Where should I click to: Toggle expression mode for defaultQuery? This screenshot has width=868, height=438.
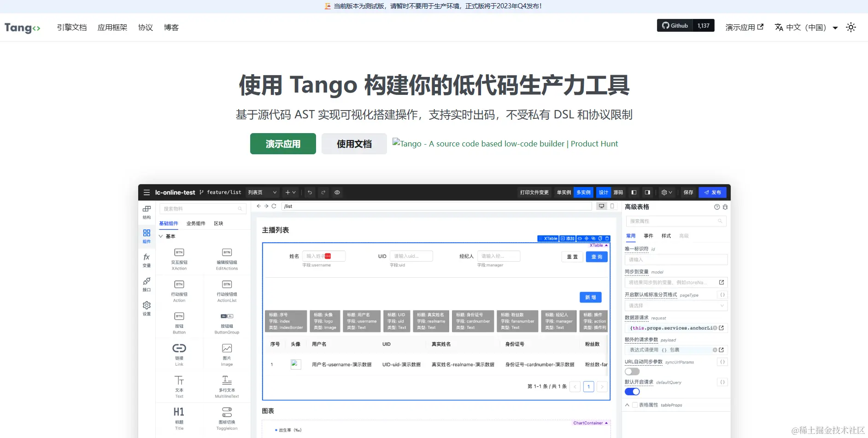tap(722, 382)
